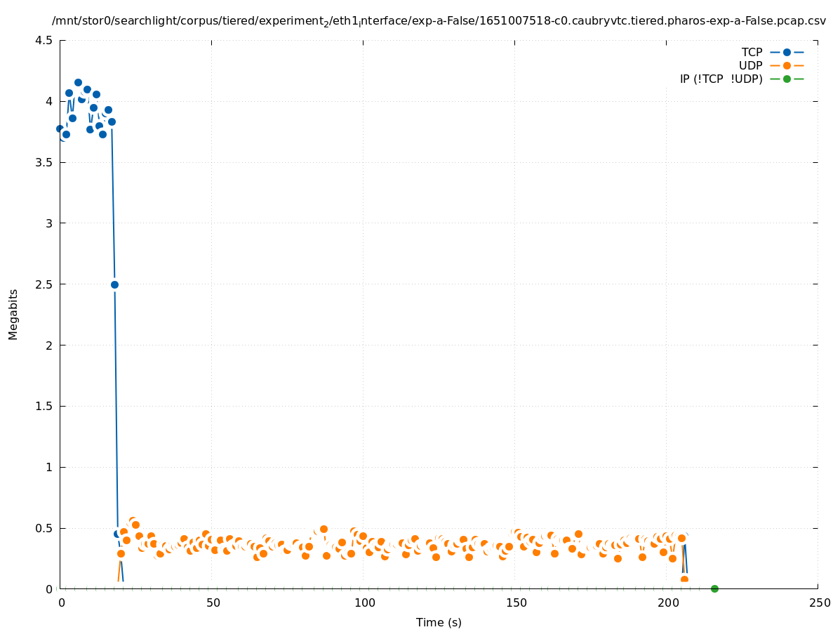This screenshot has width=840, height=632.
Task: Click the green IP legend marker
Action: pyautogui.click(x=787, y=79)
